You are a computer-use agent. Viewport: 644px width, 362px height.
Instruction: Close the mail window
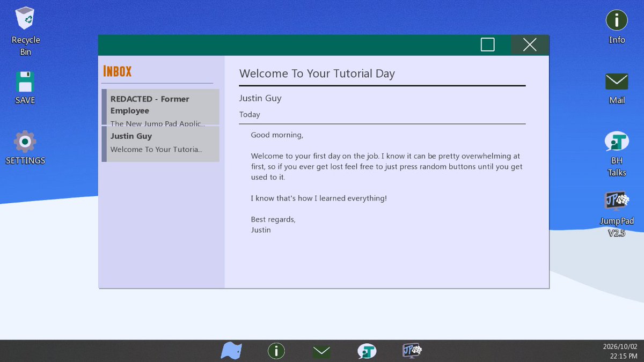[530, 45]
